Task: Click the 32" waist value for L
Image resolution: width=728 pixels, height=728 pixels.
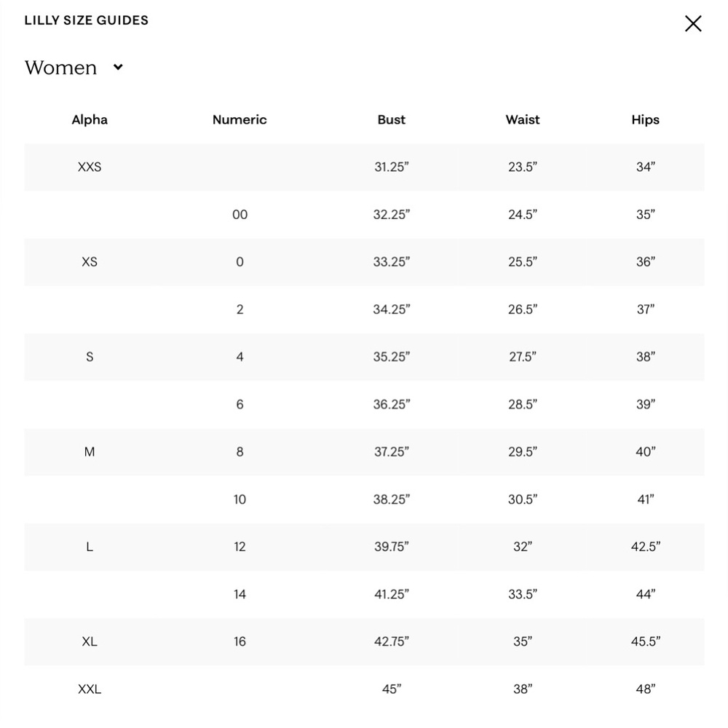Action: point(523,547)
